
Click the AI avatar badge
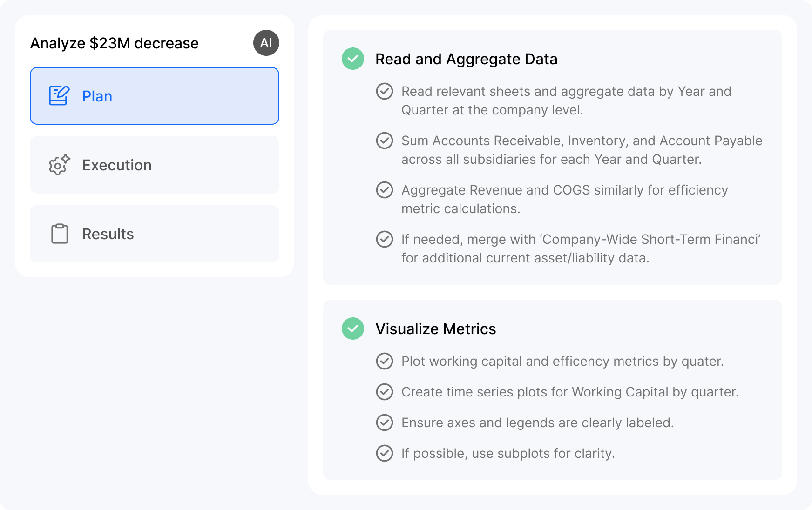[266, 43]
